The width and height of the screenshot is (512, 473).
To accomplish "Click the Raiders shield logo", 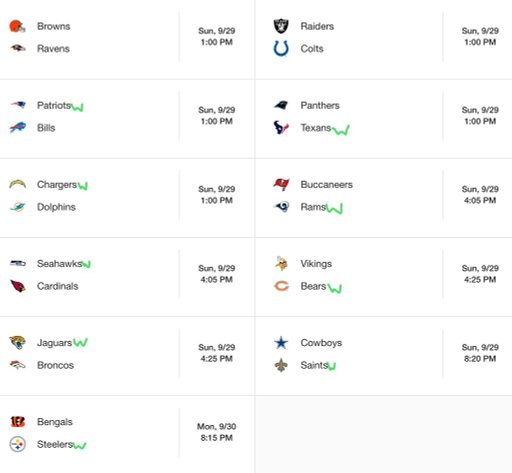I will (x=281, y=26).
